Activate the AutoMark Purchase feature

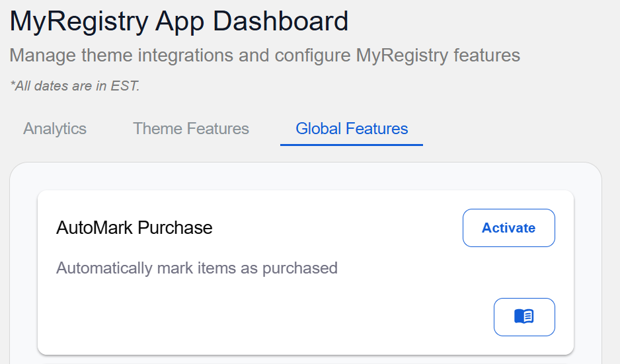coord(509,228)
